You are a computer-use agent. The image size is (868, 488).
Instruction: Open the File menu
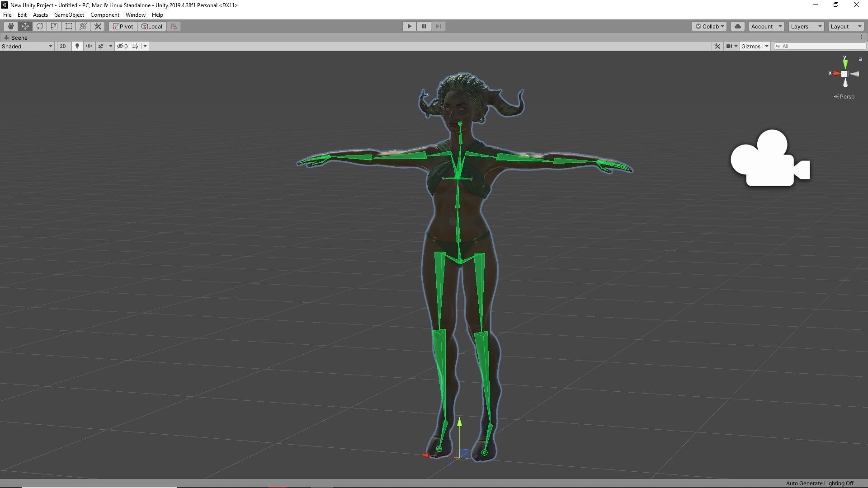click(x=7, y=14)
